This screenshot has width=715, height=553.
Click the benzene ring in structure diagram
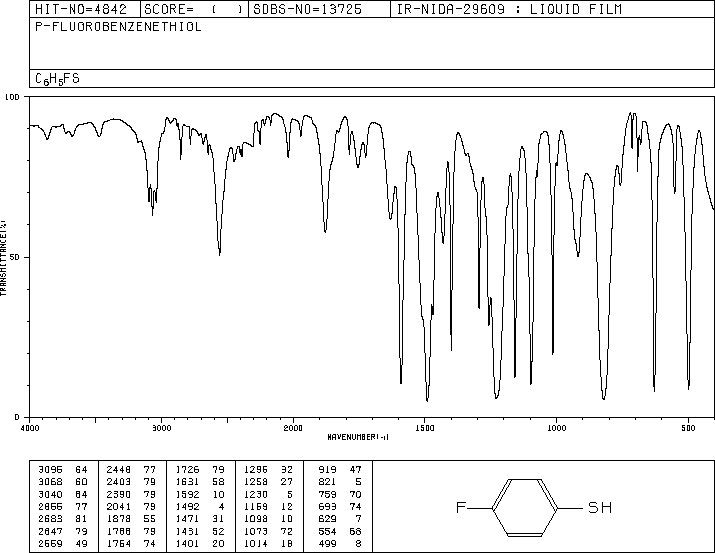(x=524, y=507)
